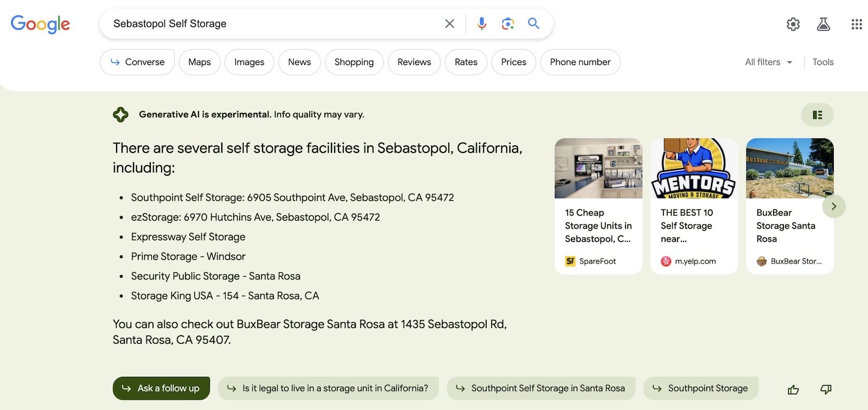Toggle the AI result layout view button
The width and height of the screenshot is (868, 410).
(x=817, y=114)
